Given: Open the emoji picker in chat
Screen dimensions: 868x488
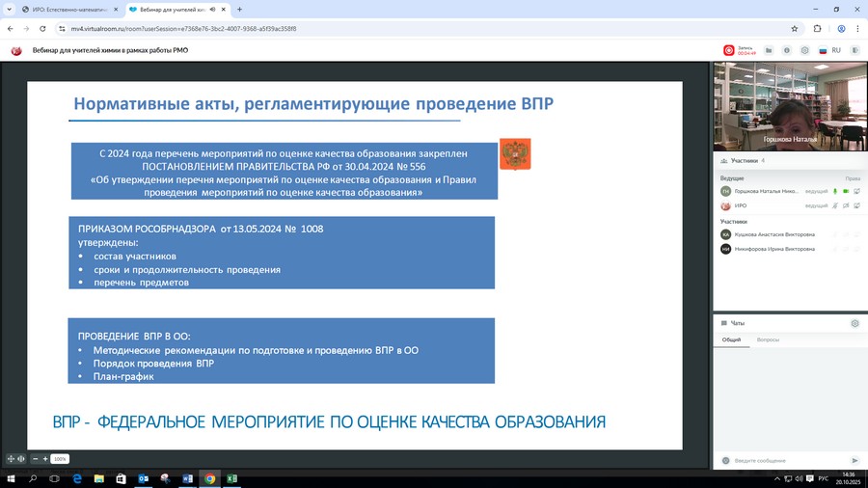Looking at the screenshot, I should (x=725, y=460).
